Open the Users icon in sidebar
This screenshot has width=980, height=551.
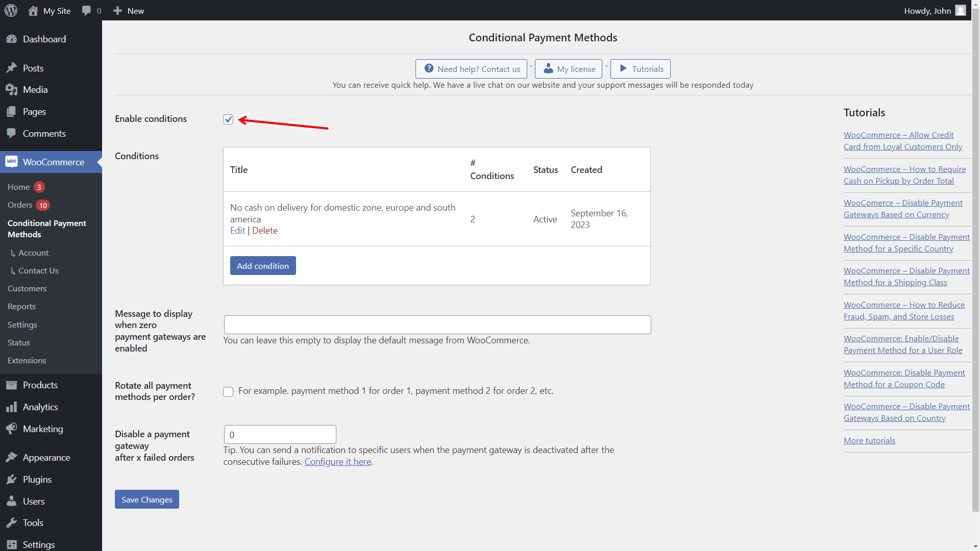point(12,501)
